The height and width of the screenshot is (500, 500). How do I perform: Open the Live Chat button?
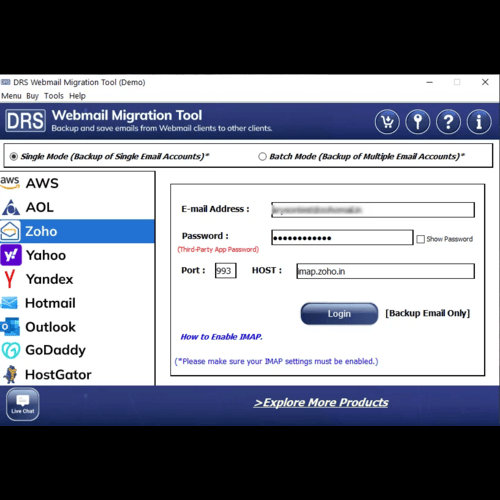point(22,404)
